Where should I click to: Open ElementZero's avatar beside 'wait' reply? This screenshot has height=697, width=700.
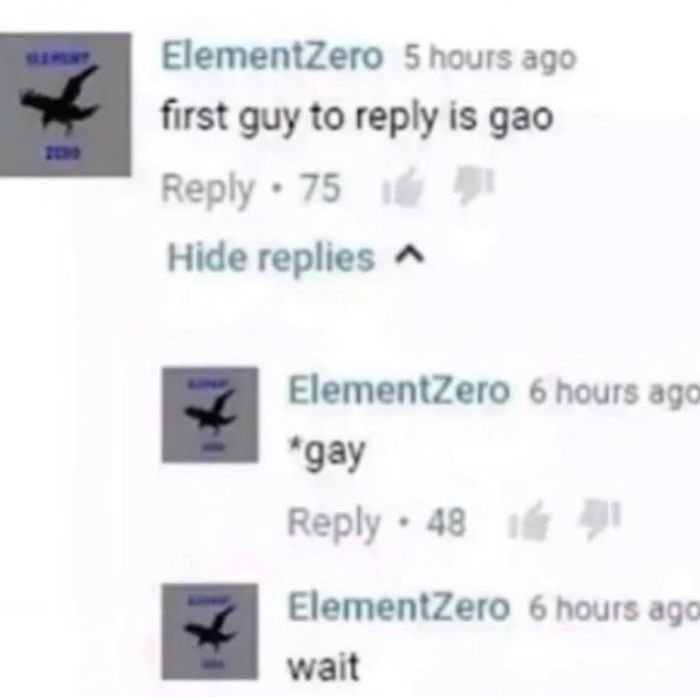click(210, 631)
